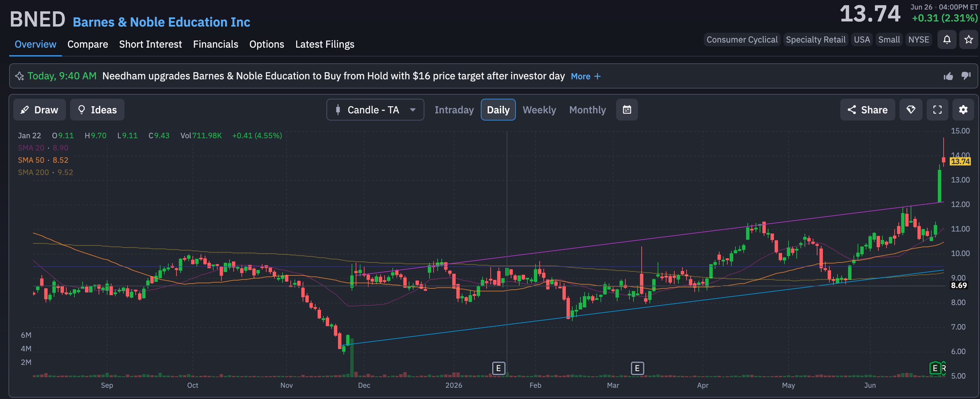The image size is (980, 399).
Task: Open chart settings gear icon
Action: [x=963, y=110]
